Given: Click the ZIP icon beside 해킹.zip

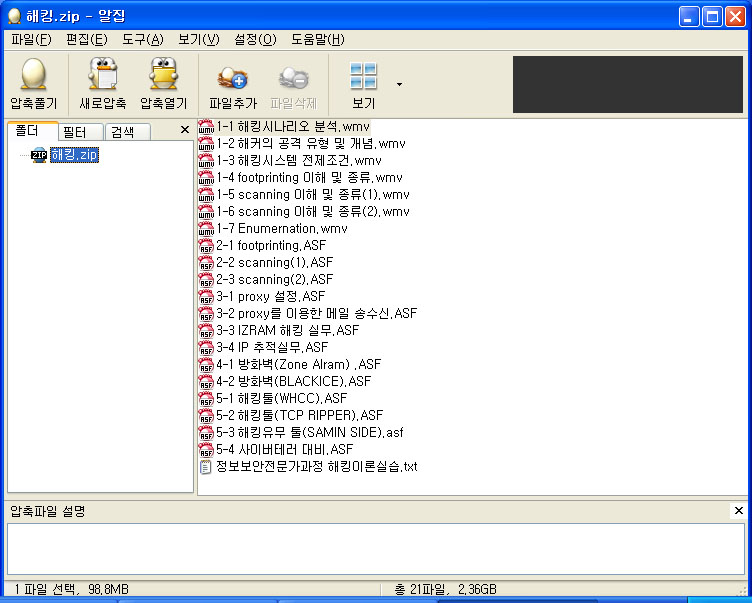Looking at the screenshot, I should (39, 155).
